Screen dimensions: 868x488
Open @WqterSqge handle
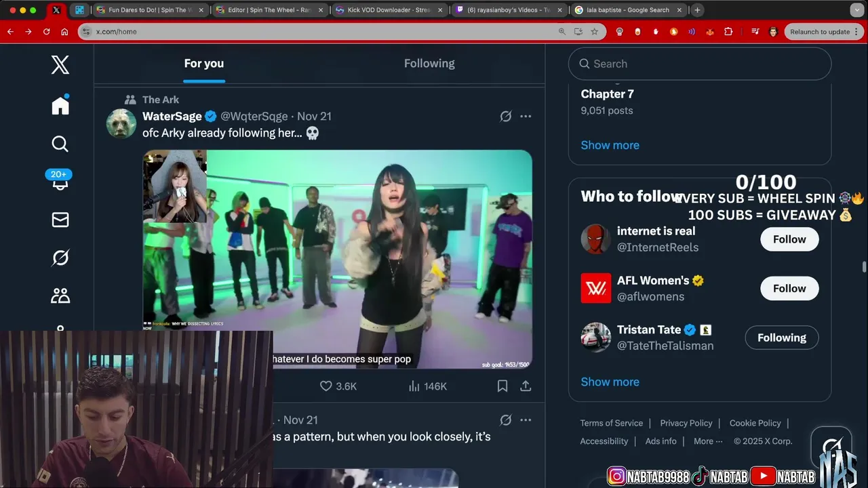254,116
